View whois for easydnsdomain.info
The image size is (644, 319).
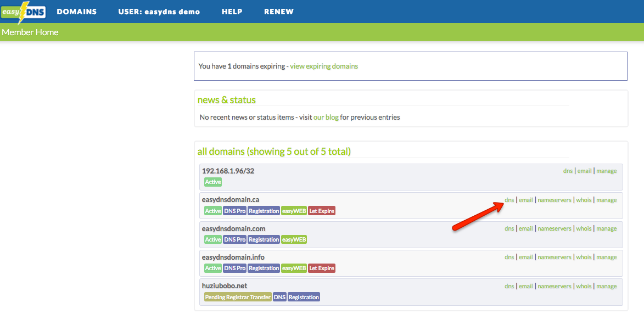click(584, 257)
